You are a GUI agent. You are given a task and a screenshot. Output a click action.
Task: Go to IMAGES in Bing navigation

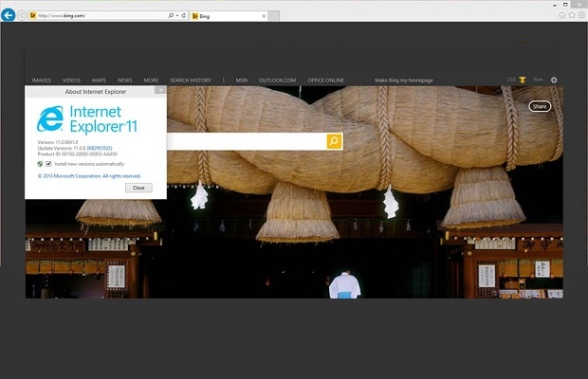click(42, 81)
